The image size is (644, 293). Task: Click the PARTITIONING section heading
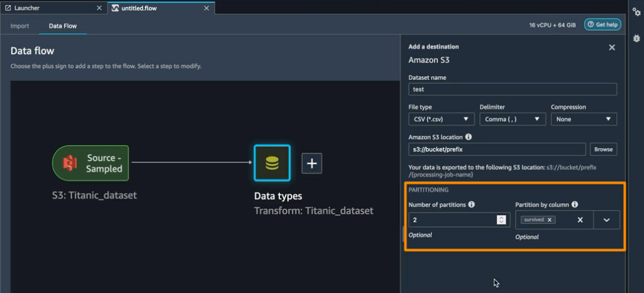[428, 190]
